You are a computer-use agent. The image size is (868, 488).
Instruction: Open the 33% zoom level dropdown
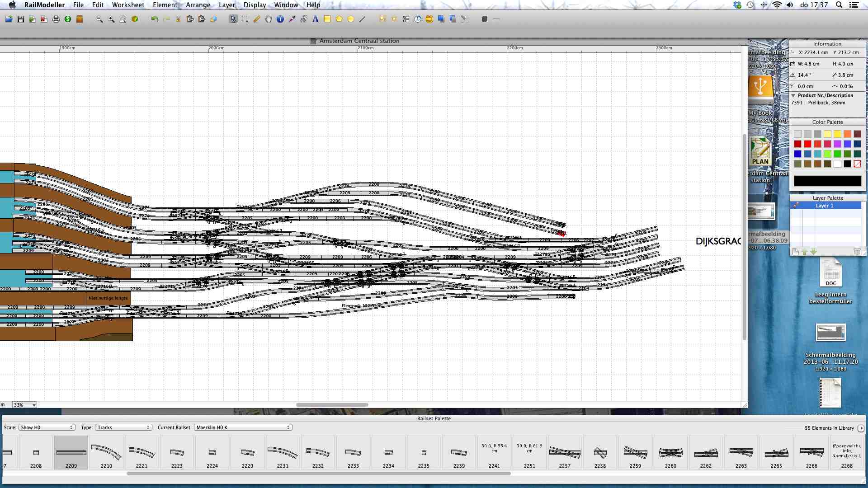24,405
